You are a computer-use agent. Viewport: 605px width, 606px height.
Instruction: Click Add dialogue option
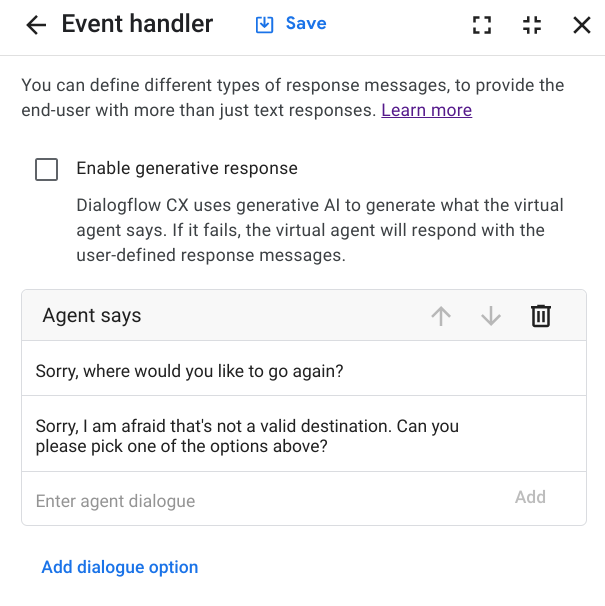120,567
